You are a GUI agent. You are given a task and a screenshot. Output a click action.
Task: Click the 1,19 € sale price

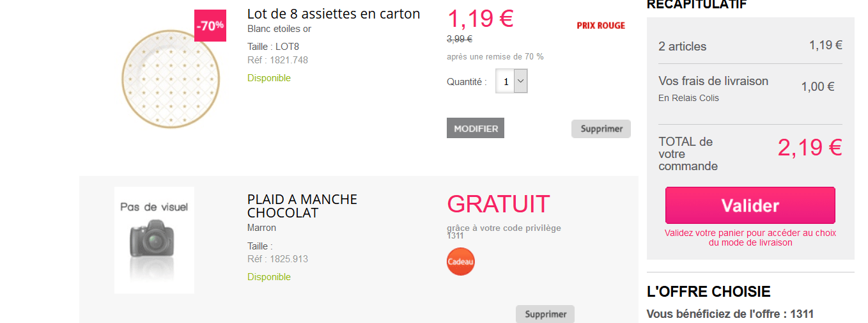480,19
